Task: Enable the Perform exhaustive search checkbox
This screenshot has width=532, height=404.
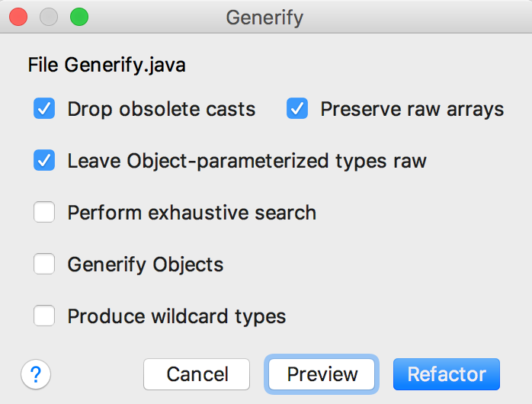Action: pyautogui.click(x=44, y=212)
